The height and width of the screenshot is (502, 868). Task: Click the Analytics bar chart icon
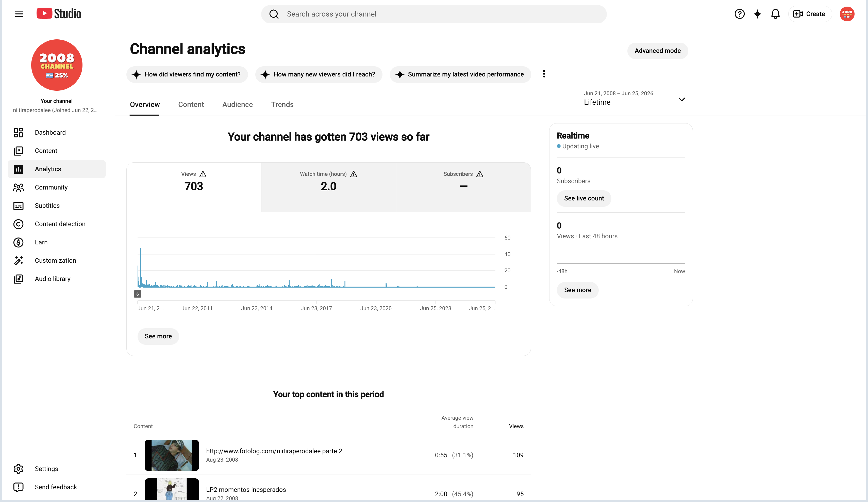click(18, 169)
